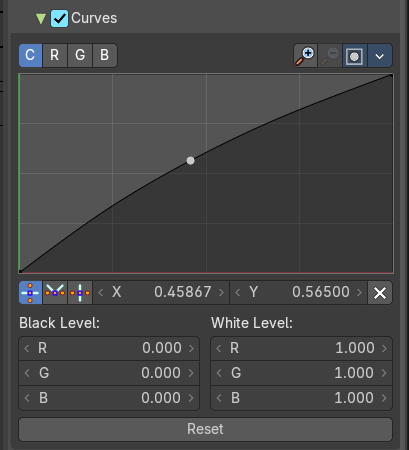Increase Black Level R value
409x450 pixels.
point(191,348)
